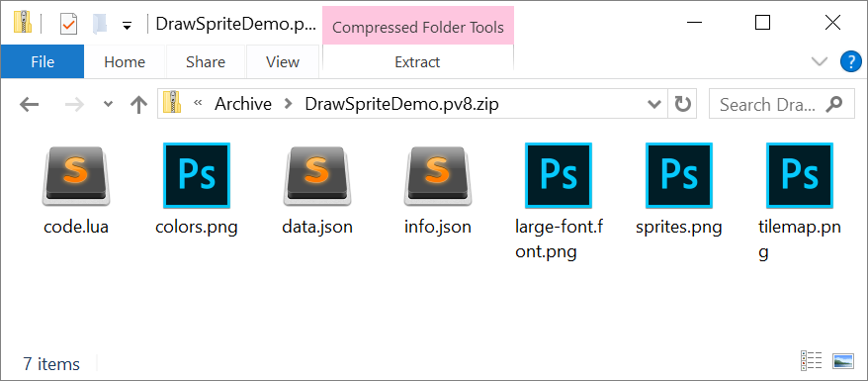Click the search magnifier icon
Viewport: 868px width, 381px height.
[x=833, y=104]
